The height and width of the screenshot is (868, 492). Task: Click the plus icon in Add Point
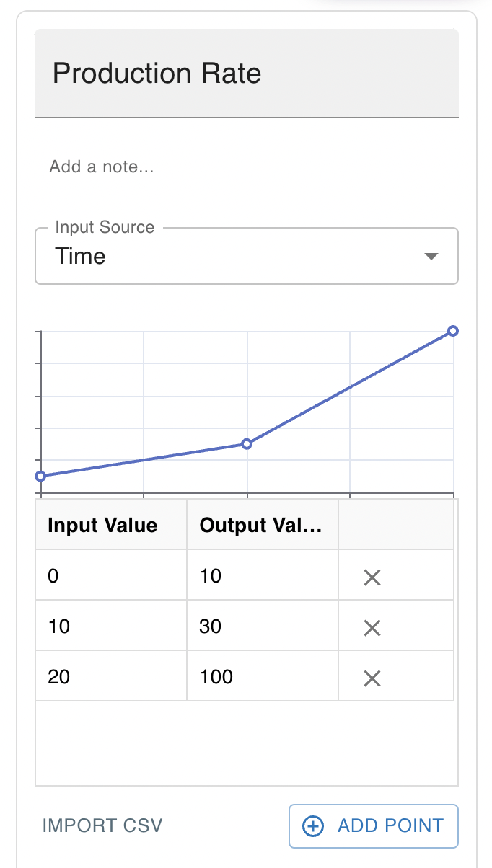tap(312, 826)
